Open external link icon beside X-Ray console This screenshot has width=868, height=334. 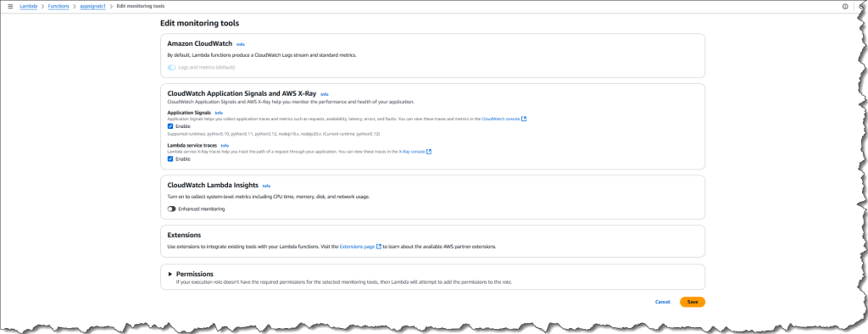429,151
